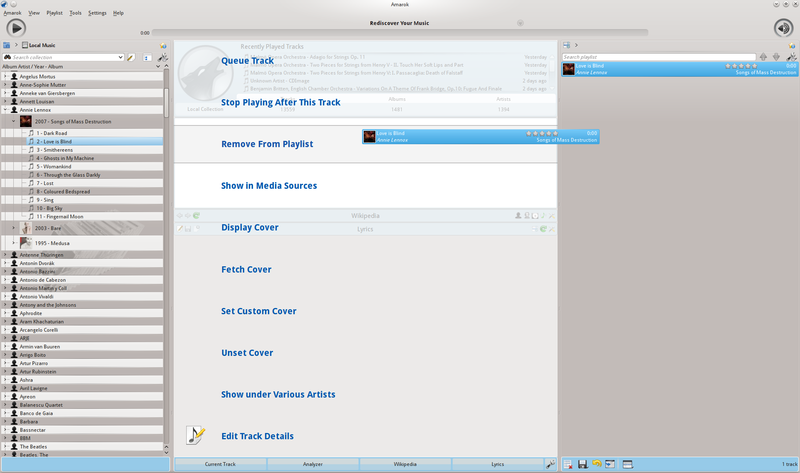Viewport: 800px width, 473px height.
Task: Select Remove From Playlist option
Action: tap(268, 144)
